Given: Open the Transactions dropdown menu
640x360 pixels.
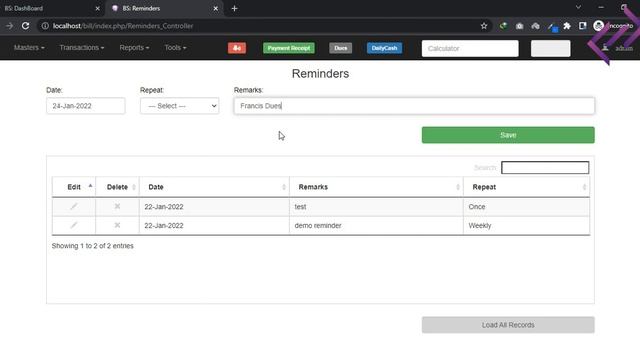Looking at the screenshot, I should [82, 48].
